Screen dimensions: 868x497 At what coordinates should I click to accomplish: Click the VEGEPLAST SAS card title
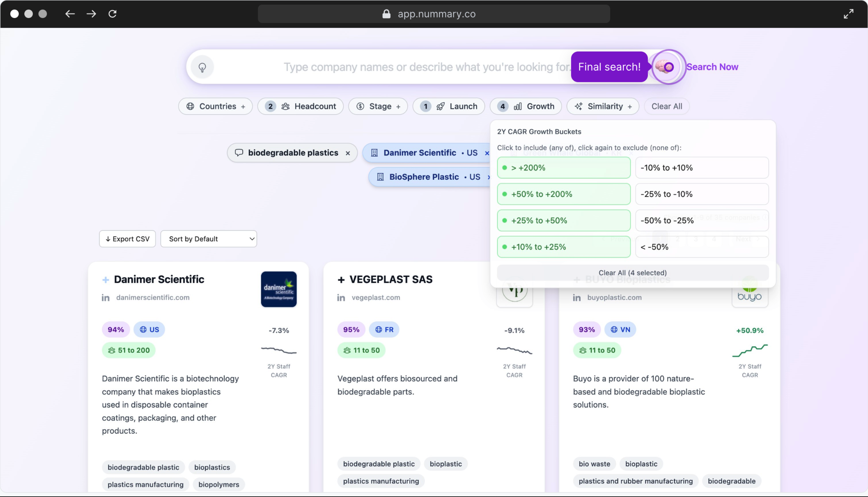(x=391, y=280)
